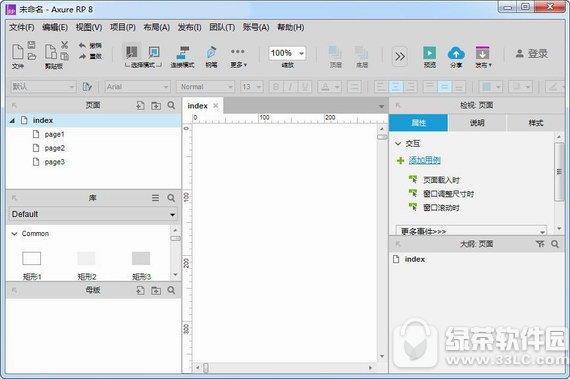
Task: Switch to the 说明 tab
Action: click(477, 123)
